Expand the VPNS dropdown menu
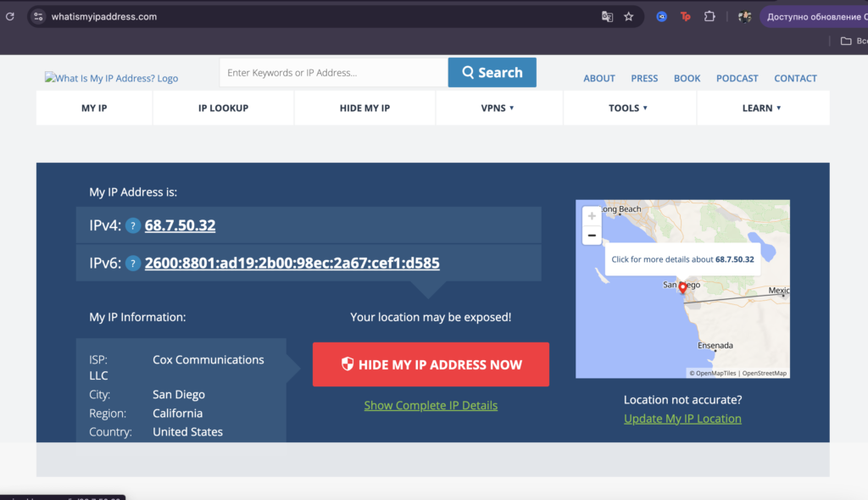The height and width of the screenshot is (500, 868). click(x=498, y=108)
